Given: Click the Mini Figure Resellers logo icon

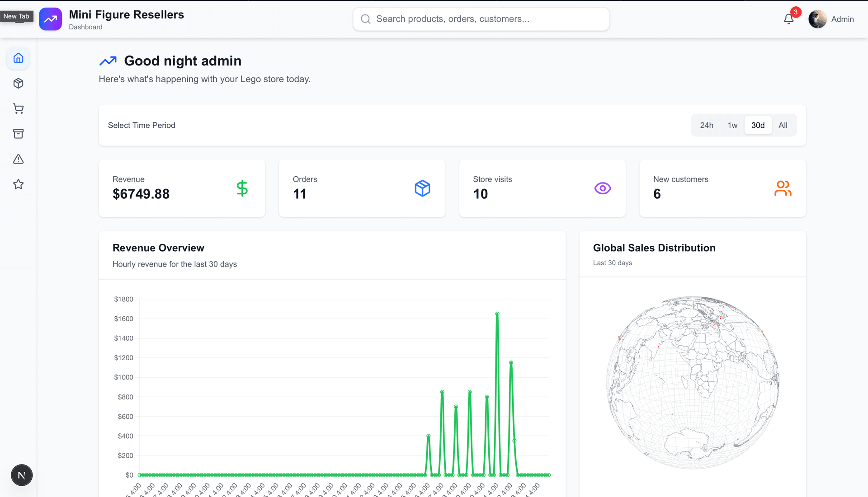Looking at the screenshot, I should (x=50, y=19).
